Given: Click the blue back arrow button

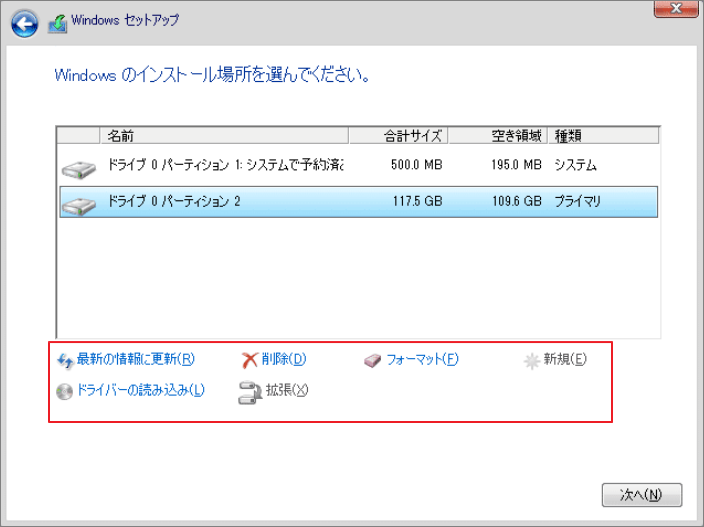Looking at the screenshot, I should point(24,23).
